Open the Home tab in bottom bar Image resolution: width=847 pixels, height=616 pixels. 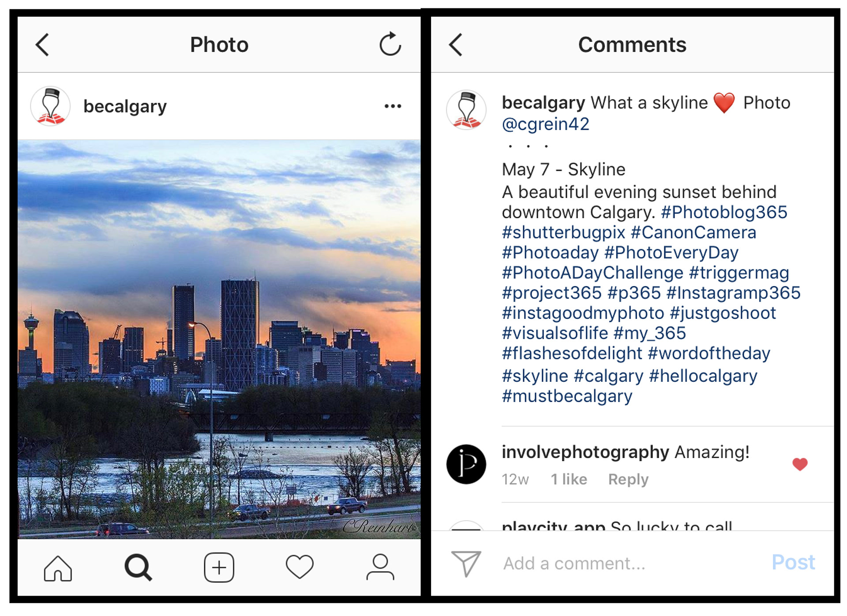pos(58,568)
